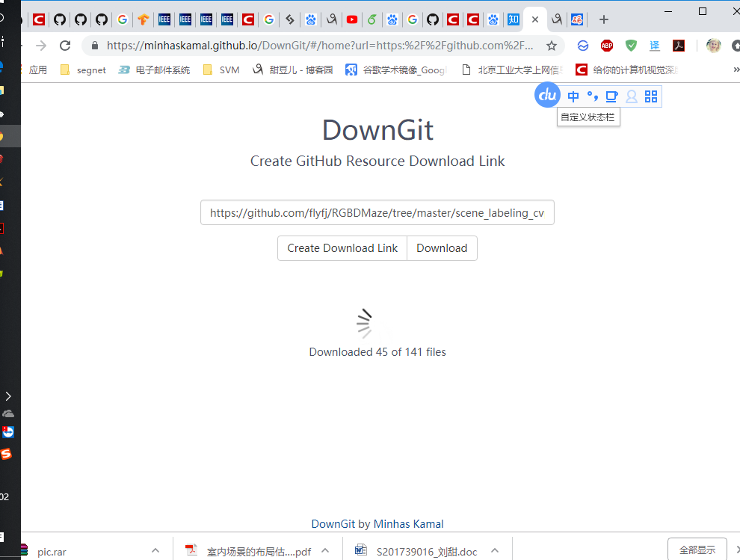Expand the hidden bookmarks overflow chevron
Image resolution: width=740 pixels, height=560 pixels.
736,70
